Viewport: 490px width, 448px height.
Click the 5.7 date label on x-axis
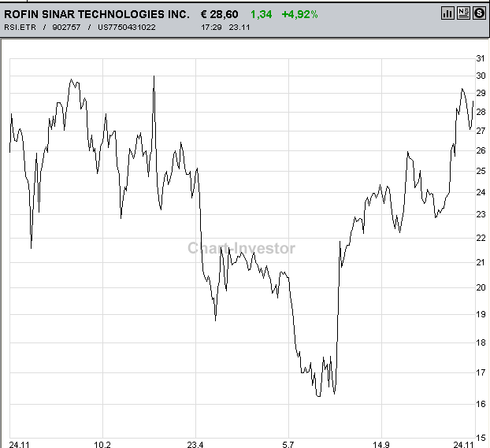[288, 444]
